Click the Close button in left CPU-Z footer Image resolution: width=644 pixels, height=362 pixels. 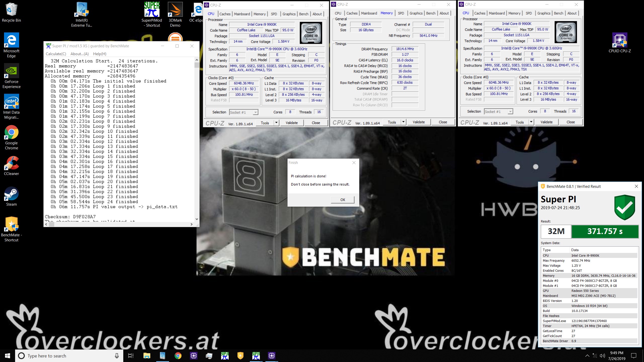316,123
